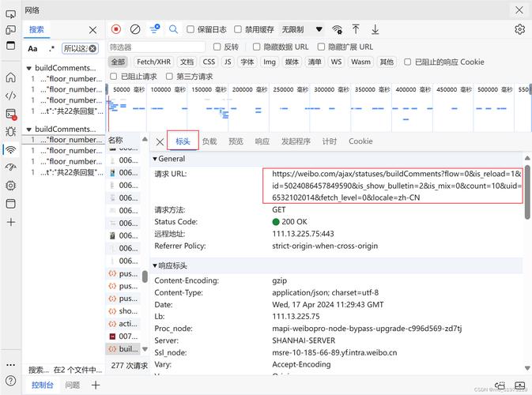Click the 筛选器 filter input field
The image size is (532, 395).
pyautogui.click(x=157, y=47)
